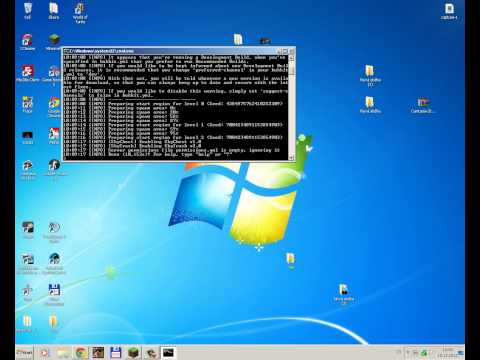The height and width of the screenshot is (360, 480).
Task: Select the CCleaner desktop shortcut
Action: click(27, 42)
